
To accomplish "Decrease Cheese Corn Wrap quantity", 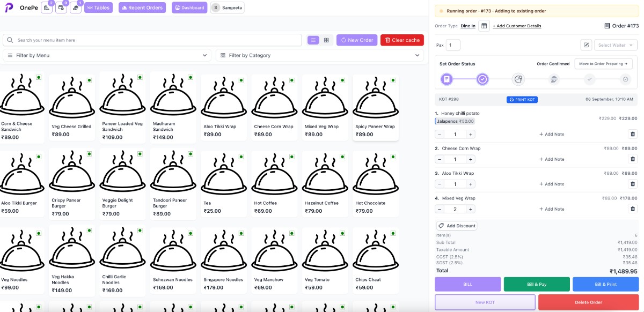I will click(440, 159).
